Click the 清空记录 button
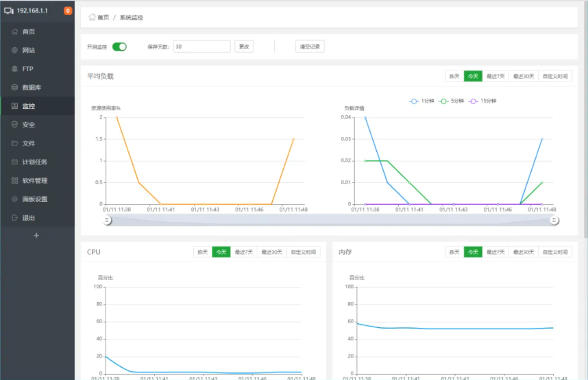This screenshot has width=588, height=380. pos(310,47)
